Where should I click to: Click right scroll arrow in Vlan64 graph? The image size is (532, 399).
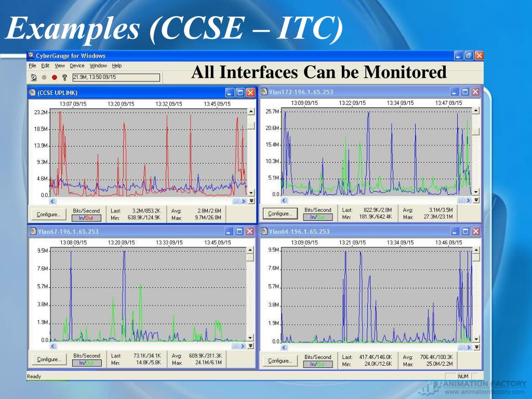coord(469,348)
